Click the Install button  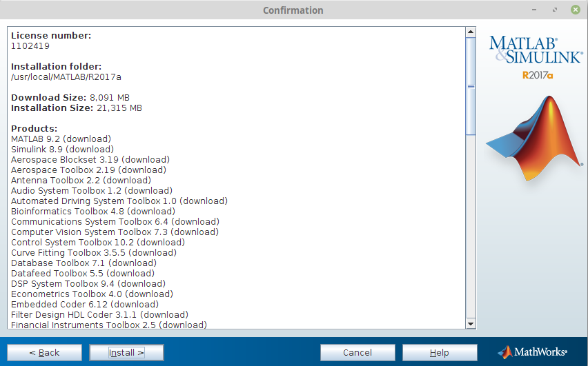[x=126, y=352]
